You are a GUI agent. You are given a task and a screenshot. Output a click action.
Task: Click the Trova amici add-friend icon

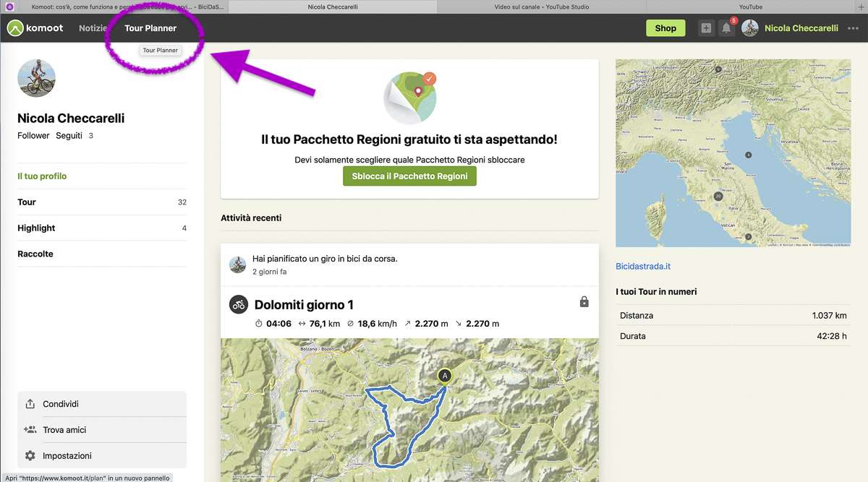coord(30,430)
